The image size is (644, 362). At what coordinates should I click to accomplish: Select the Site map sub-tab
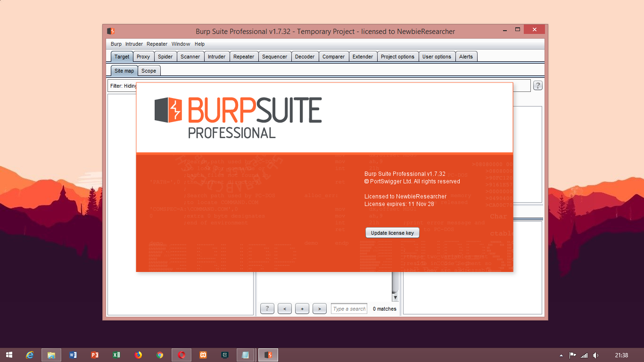(124, 71)
